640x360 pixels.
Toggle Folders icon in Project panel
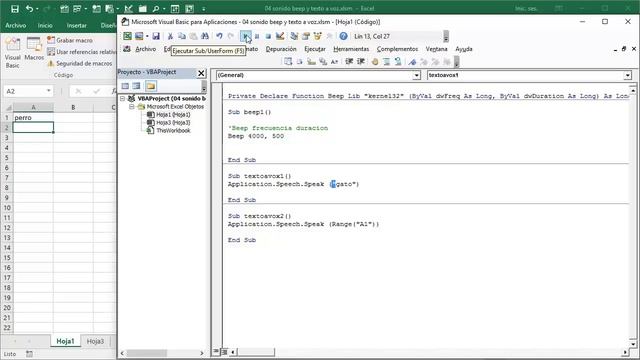tap(151, 86)
